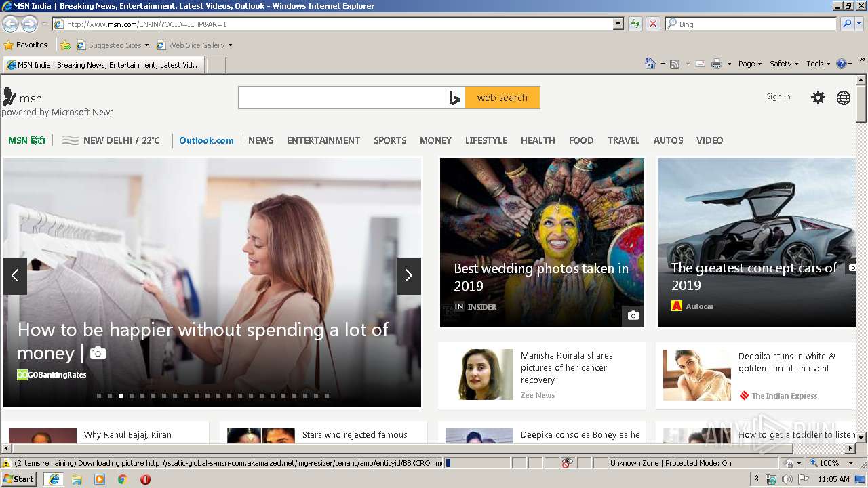Open the ENTERTAINMENT navigation item
The height and width of the screenshot is (488, 868).
(x=323, y=140)
